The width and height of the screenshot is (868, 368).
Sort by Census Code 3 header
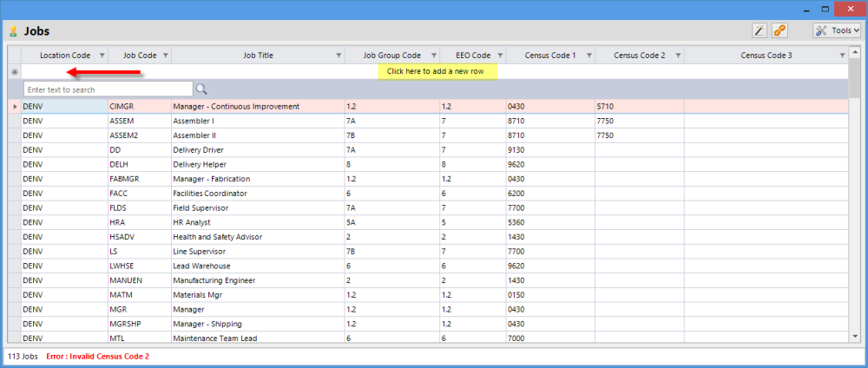pos(766,56)
